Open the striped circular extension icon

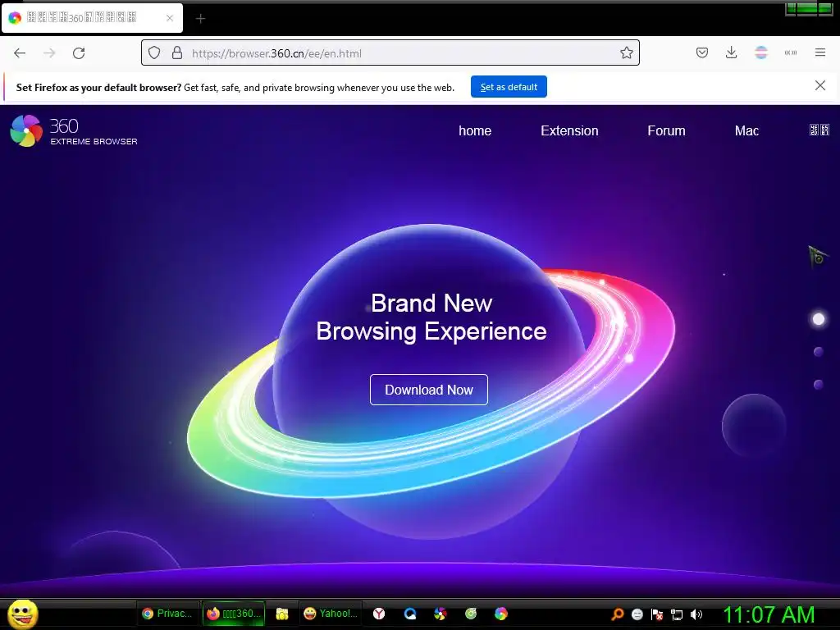click(x=761, y=52)
